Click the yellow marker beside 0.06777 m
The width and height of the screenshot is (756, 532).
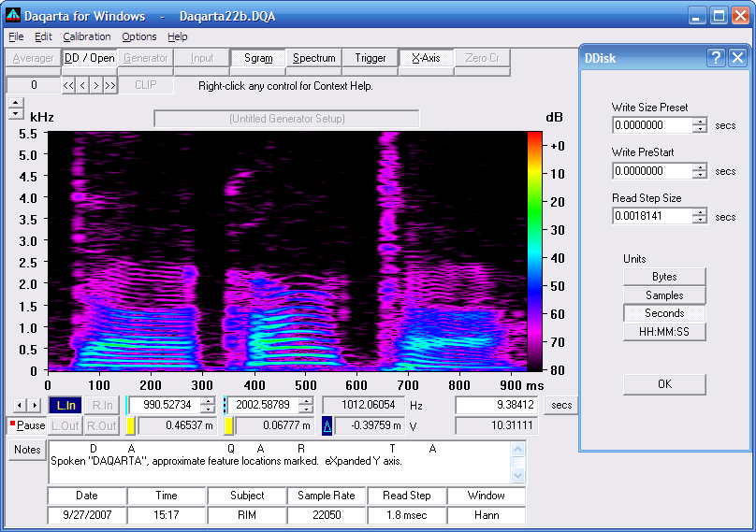coord(229,426)
